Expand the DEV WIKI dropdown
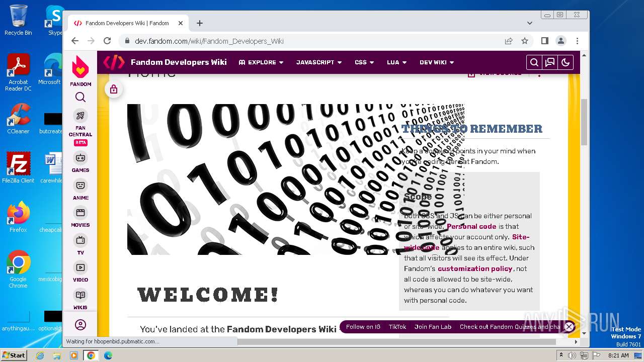The height and width of the screenshot is (362, 644). pyautogui.click(x=437, y=62)
